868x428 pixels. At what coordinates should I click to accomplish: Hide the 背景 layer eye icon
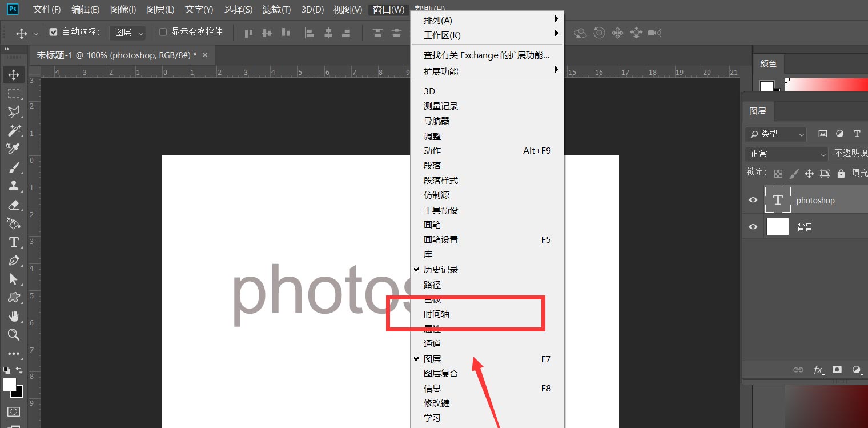click(x=753, y=227)
